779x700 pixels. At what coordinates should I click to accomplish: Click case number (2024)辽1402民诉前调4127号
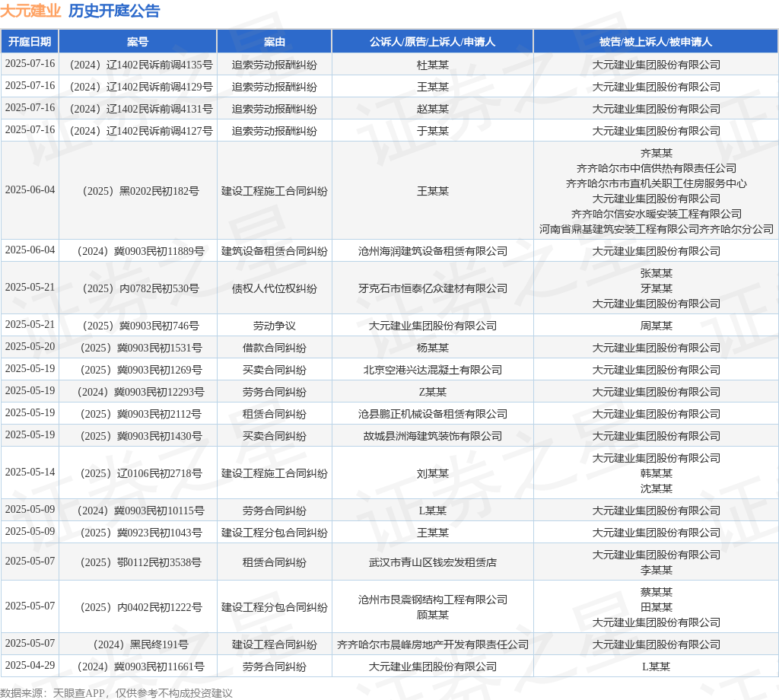point(141,131)
